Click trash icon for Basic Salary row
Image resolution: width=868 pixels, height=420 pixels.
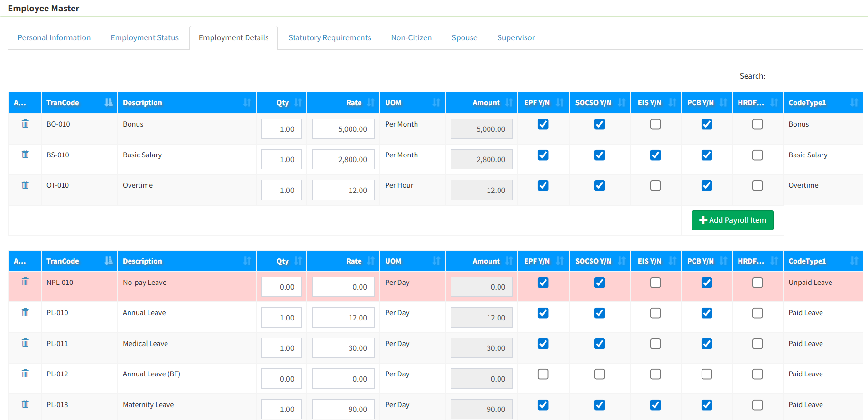[x=25, y=154]
